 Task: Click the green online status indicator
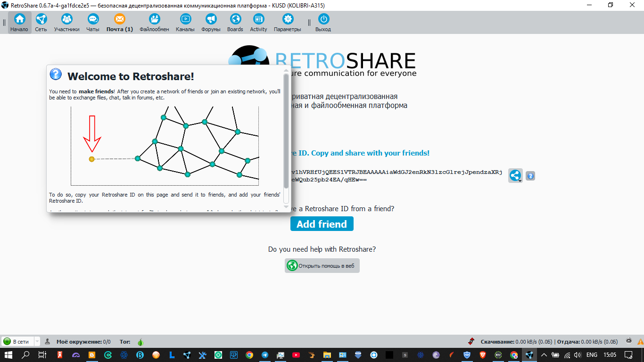click(7, 341)
